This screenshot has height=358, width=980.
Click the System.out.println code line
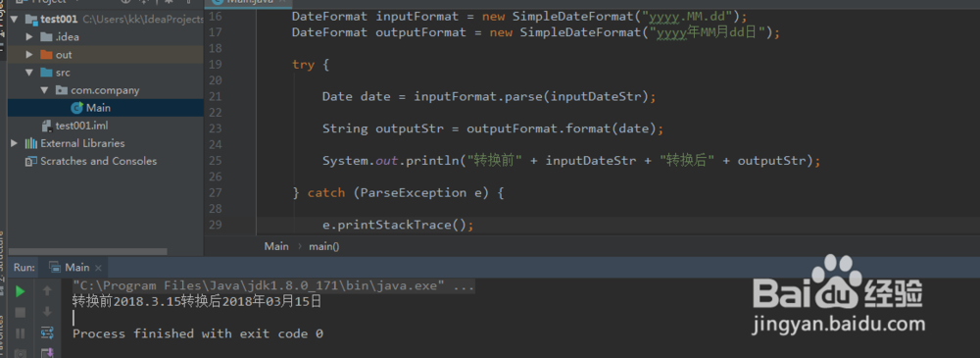[570, 161]
